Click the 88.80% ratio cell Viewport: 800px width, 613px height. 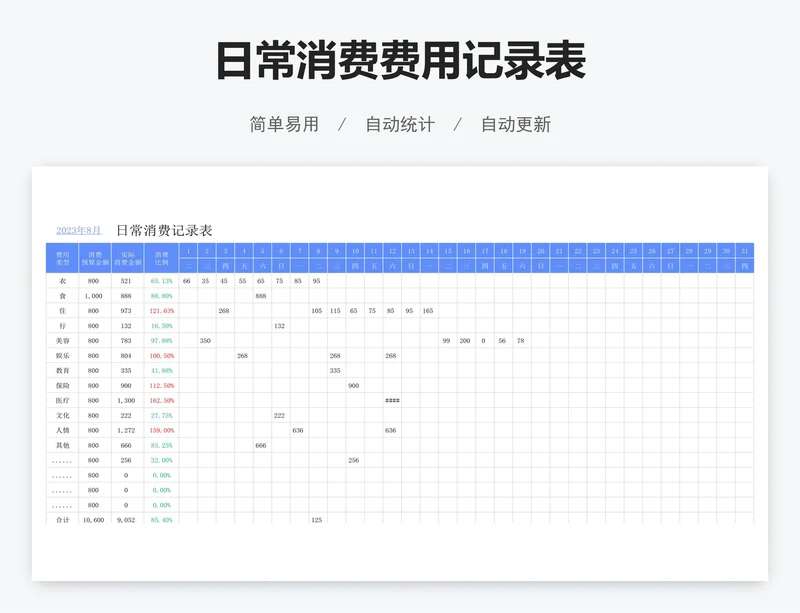point(162,296)
